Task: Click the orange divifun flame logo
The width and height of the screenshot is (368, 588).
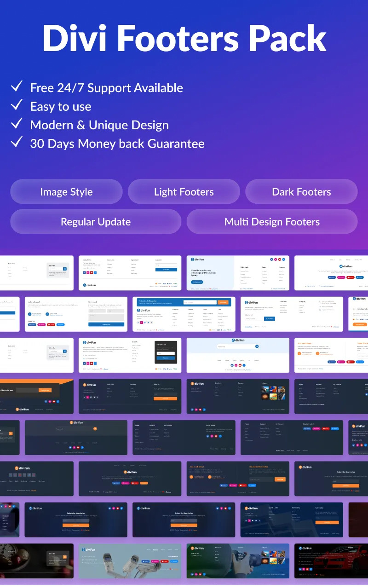Action: [x=16, y=468]
